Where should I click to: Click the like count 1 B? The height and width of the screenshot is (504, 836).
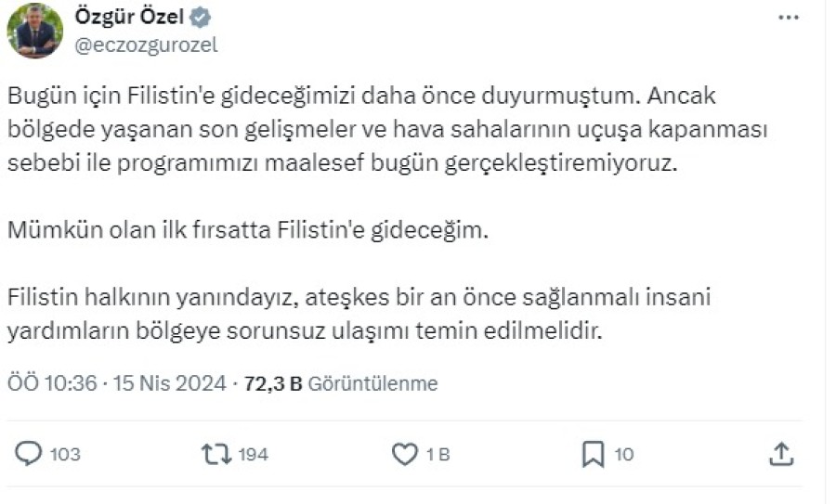(x=438, y=454)
